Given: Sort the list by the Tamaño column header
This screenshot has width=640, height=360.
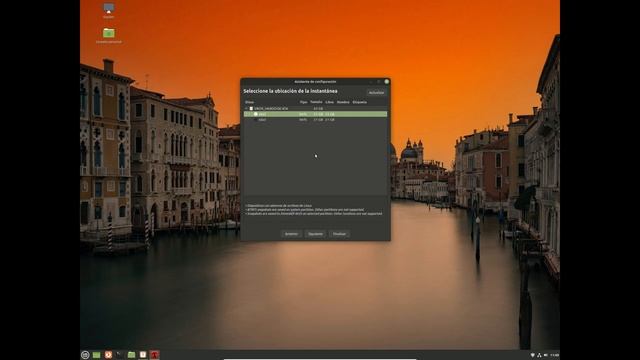Looking at the screenshot, I should click(316, 102).
